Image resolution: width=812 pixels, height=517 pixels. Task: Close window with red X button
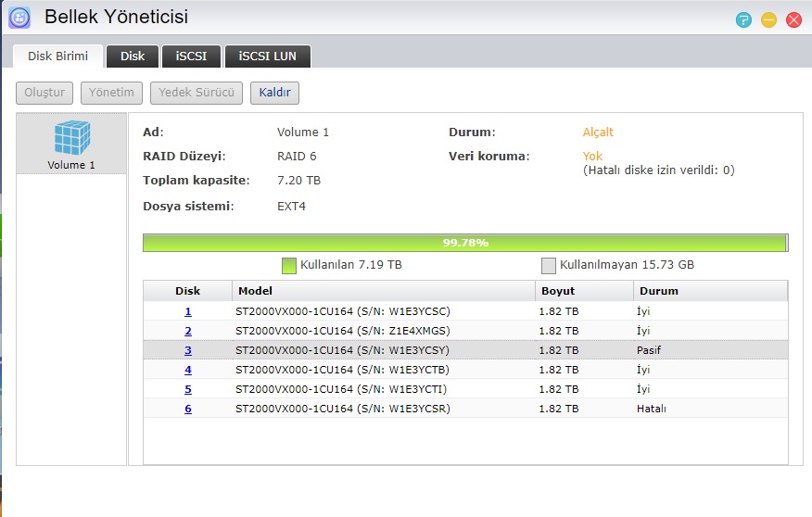tap(793, 19)
